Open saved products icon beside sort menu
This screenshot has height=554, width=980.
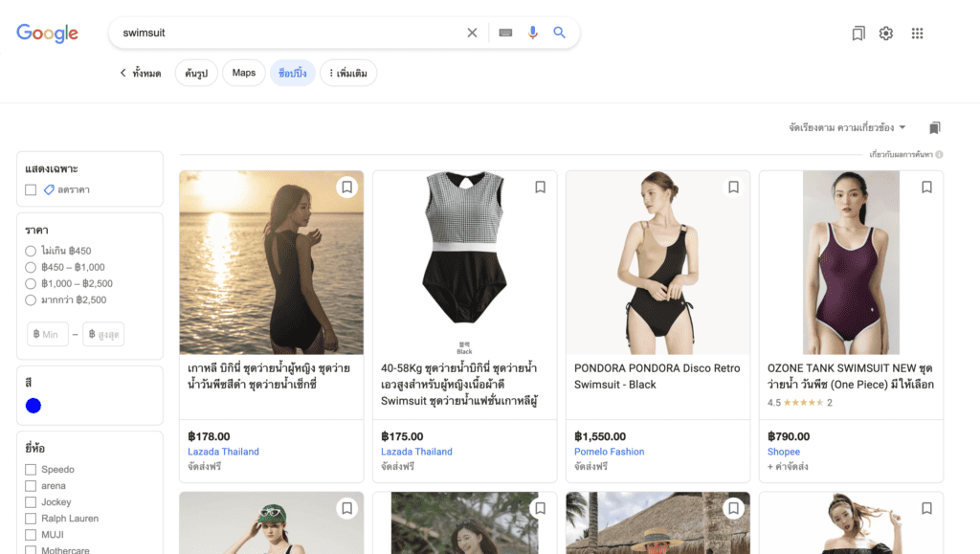(x=934, y=127)
